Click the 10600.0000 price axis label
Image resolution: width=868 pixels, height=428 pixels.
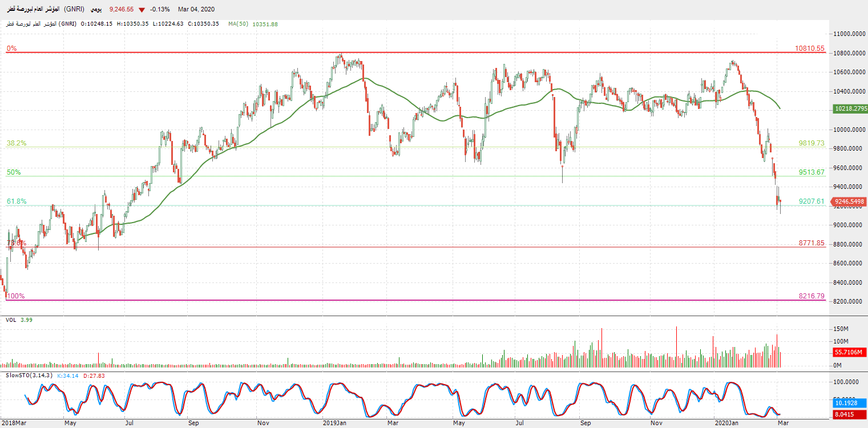click(x=850, y=72)
